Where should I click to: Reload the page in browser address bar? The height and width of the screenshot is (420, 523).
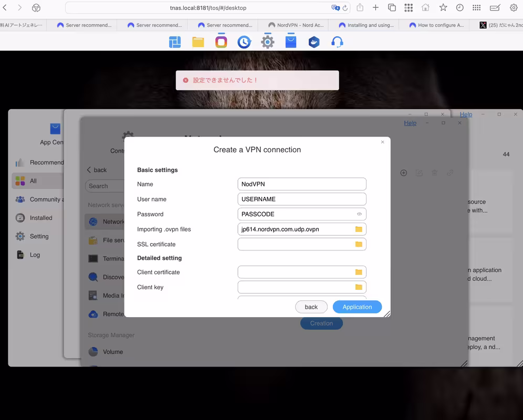[x=345, y=8]
